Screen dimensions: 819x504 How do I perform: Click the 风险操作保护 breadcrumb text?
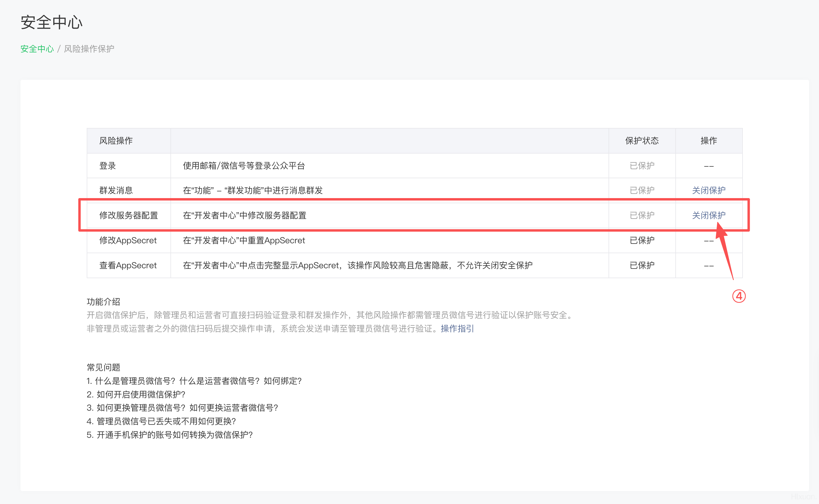(x=89, y=49)
